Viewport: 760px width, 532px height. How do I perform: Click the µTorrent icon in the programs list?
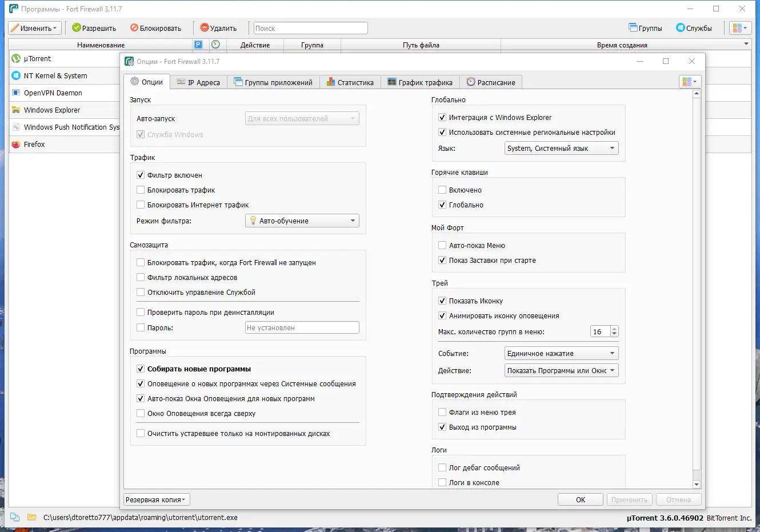[16, 58]
